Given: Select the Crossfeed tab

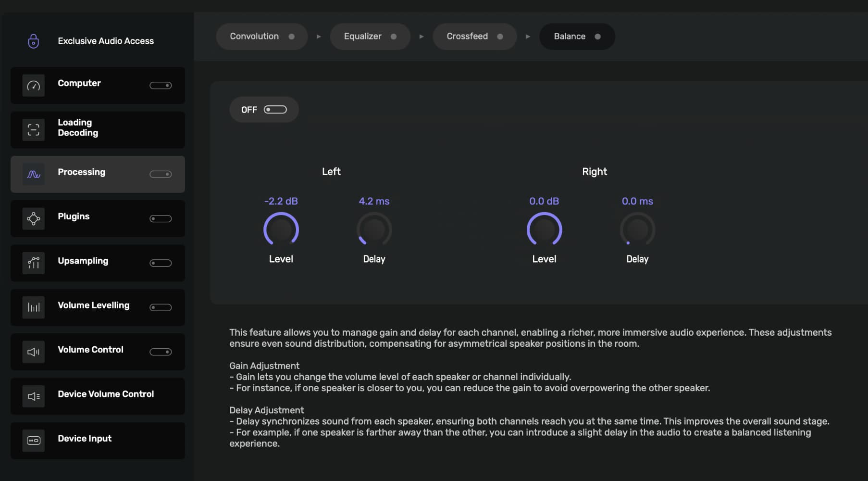Looking at the screenshot, I should (x=474, y=37).
